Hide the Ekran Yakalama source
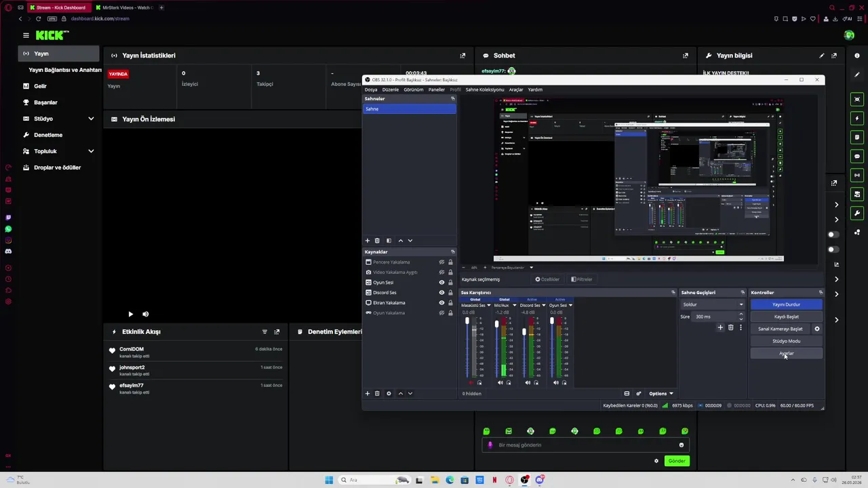This screenshot has width=868, height=488. point(441,303)
